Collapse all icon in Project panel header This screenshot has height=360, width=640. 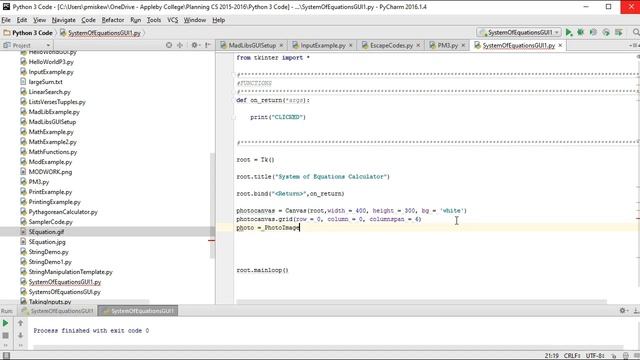click(x=180, y=45)
